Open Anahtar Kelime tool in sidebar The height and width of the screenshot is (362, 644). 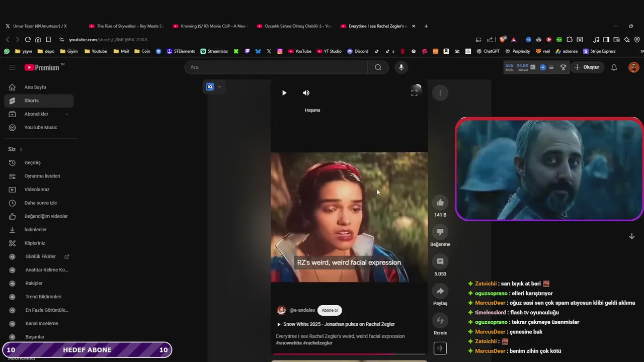coord(39,270)
